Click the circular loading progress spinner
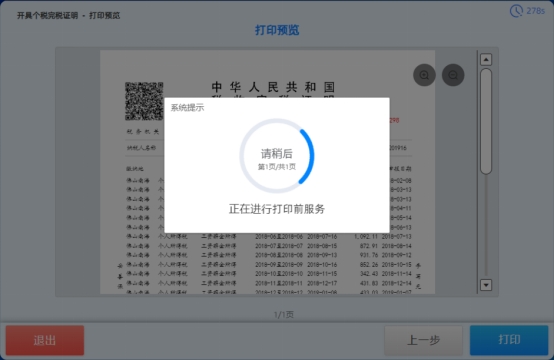This screenshot has width=555, height=360. [277, 156]
